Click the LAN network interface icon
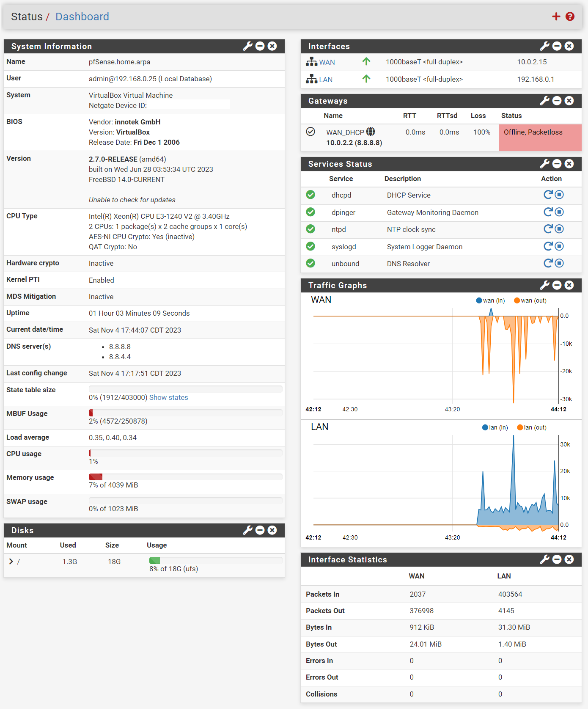This screenshot has height=716, width=588. click(312, 79)
